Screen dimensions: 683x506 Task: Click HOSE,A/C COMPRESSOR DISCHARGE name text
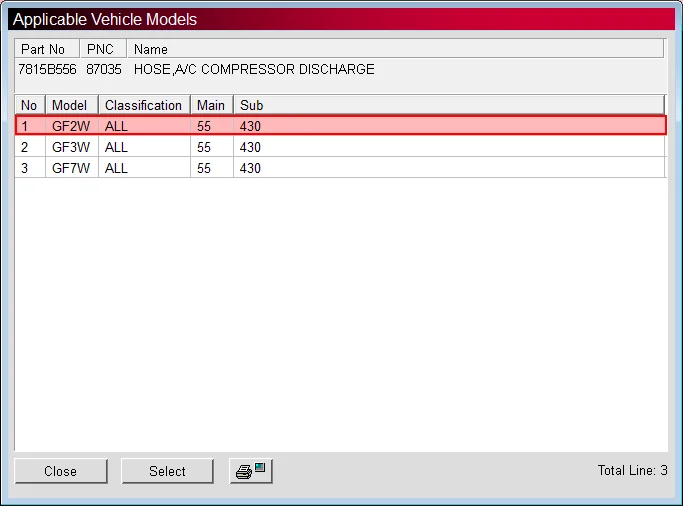coord(254,69)
